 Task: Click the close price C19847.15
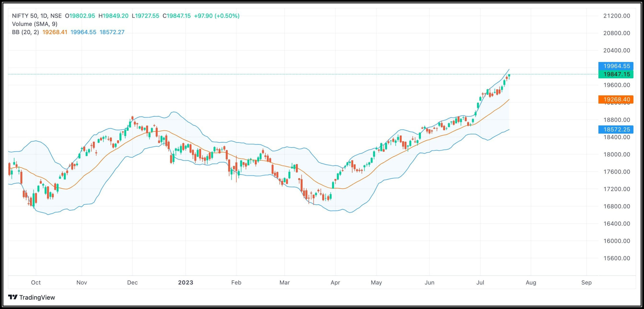click(x=177, y=16)
